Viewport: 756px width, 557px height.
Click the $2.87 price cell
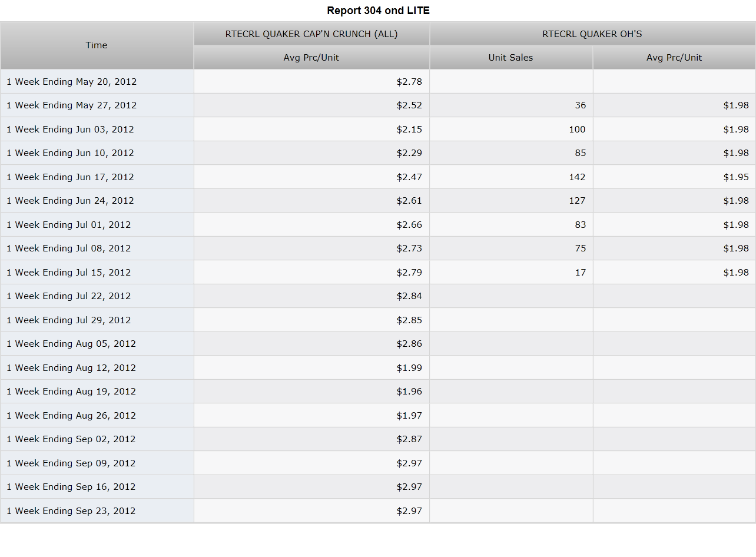311,439
